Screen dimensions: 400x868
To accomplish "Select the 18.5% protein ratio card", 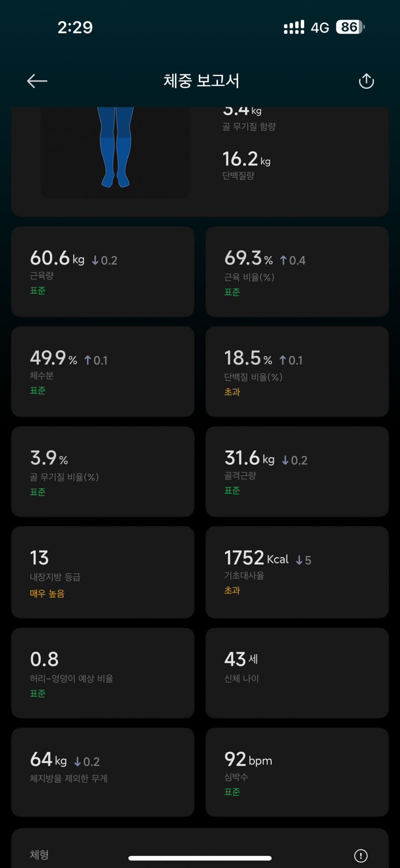I will click(x=297, y=372).
